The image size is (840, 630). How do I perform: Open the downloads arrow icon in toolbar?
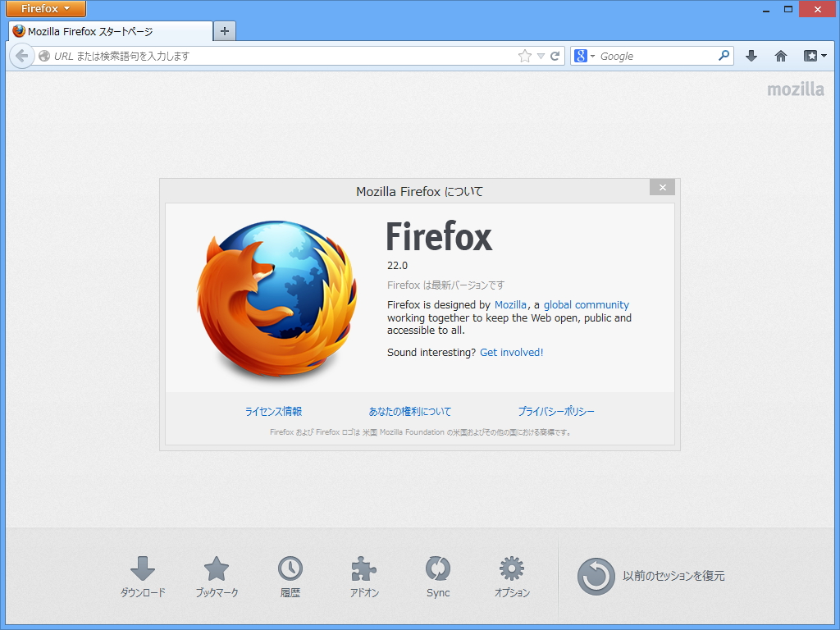751,56
